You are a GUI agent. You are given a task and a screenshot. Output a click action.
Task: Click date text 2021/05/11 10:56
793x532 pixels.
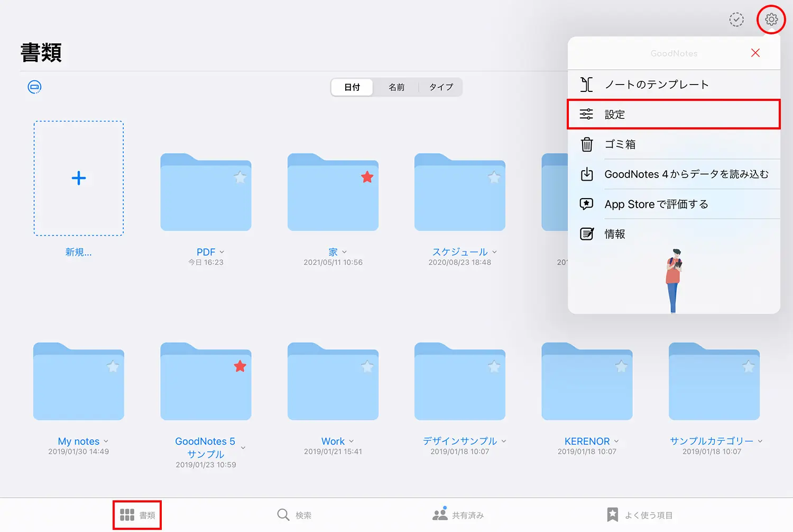[333, 263]
